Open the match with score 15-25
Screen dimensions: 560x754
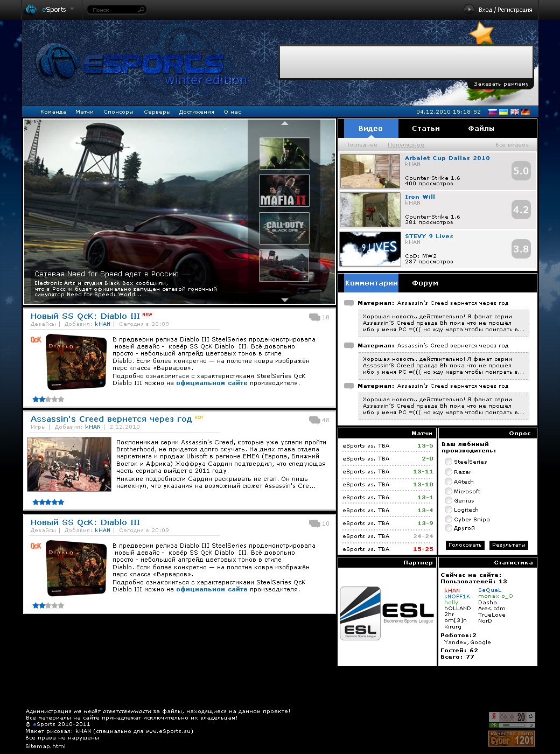[388, 549]
